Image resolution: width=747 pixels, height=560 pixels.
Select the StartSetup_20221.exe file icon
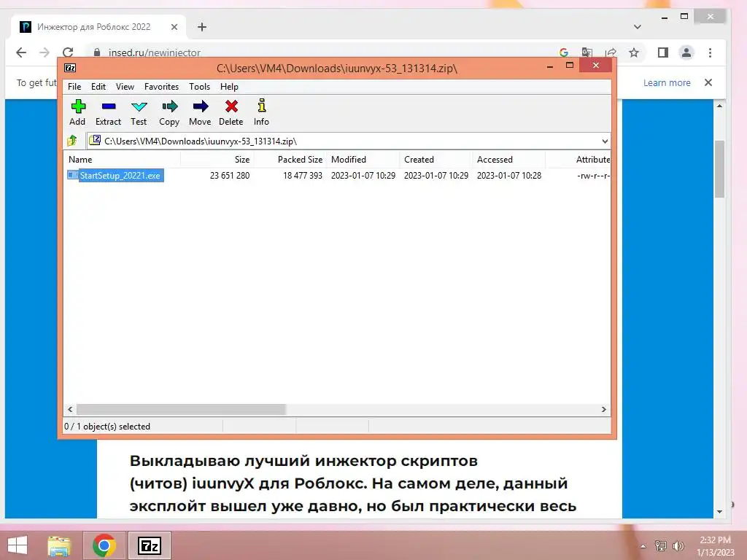coord(72,175)
